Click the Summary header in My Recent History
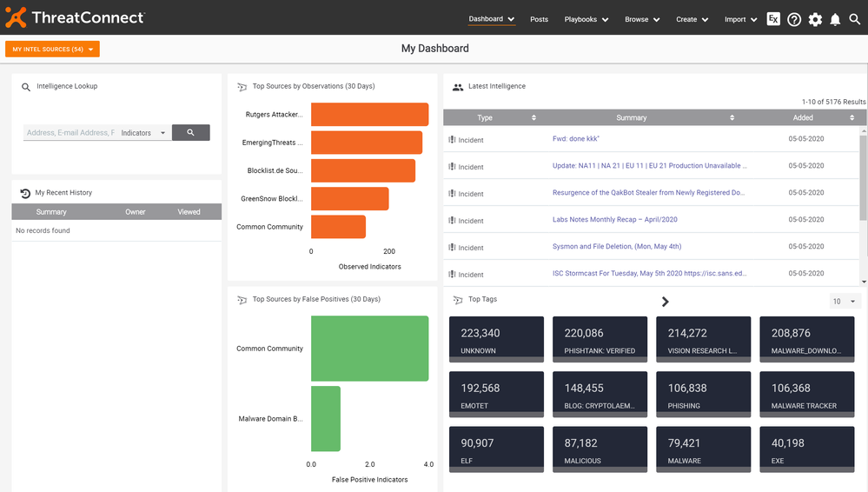This screenshot has height=492, width=868. point(51,211)
